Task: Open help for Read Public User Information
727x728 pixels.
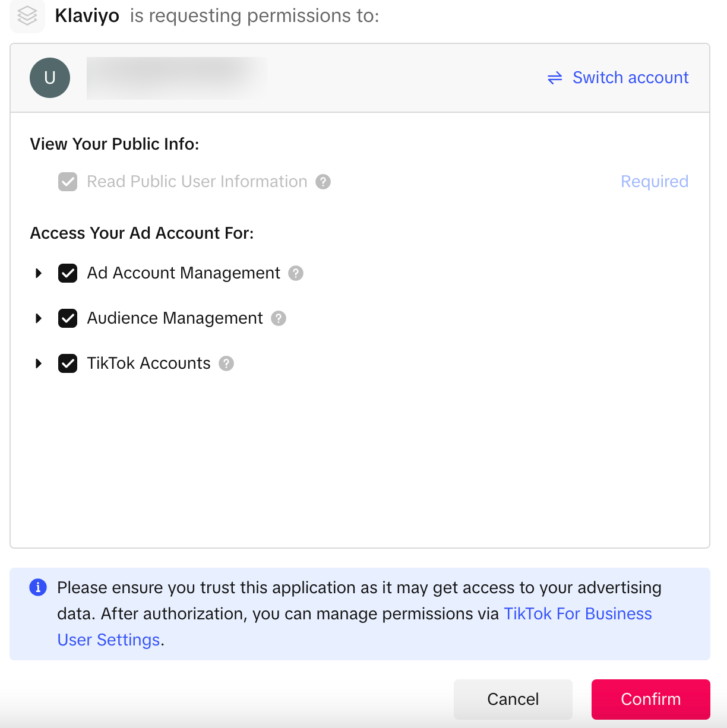Action: (323, 182)
